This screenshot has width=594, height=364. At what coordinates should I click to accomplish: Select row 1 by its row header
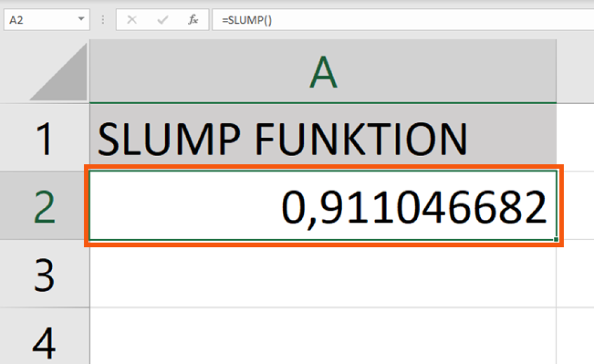point(44,138)
